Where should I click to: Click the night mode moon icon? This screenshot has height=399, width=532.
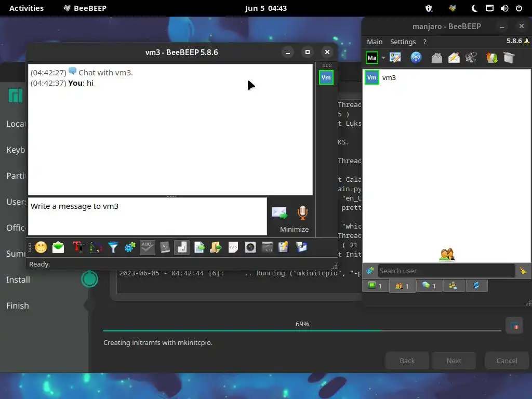coord(474,8)
